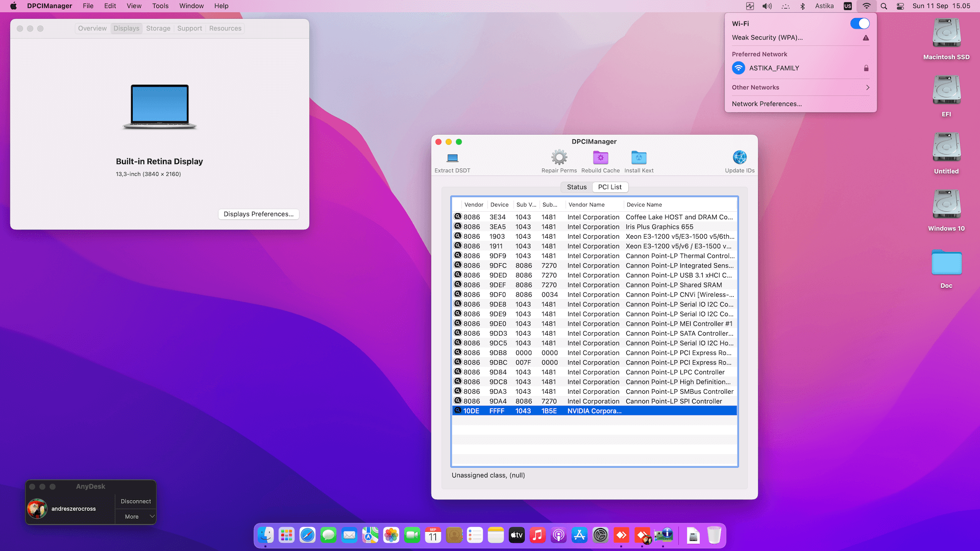Click the Install Kext icon
This screenshot has height=551, width=980.
click(x=639, y=158)
